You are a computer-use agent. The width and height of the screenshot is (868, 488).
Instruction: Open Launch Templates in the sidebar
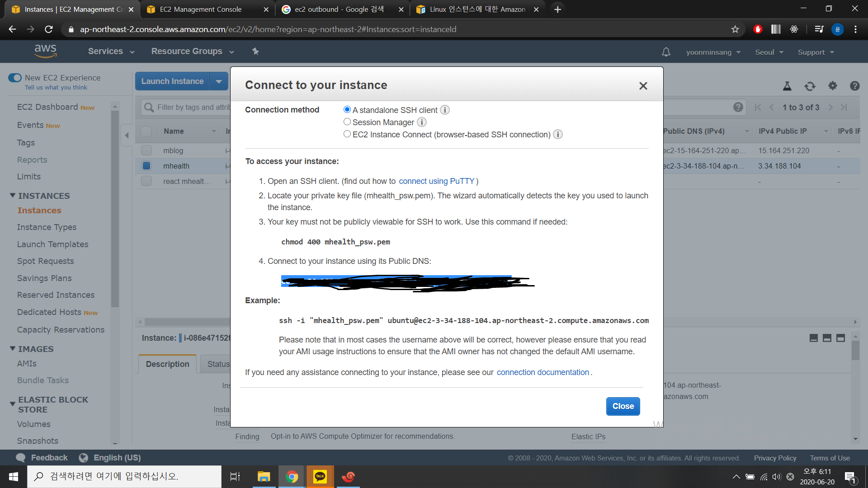point(52,244)
